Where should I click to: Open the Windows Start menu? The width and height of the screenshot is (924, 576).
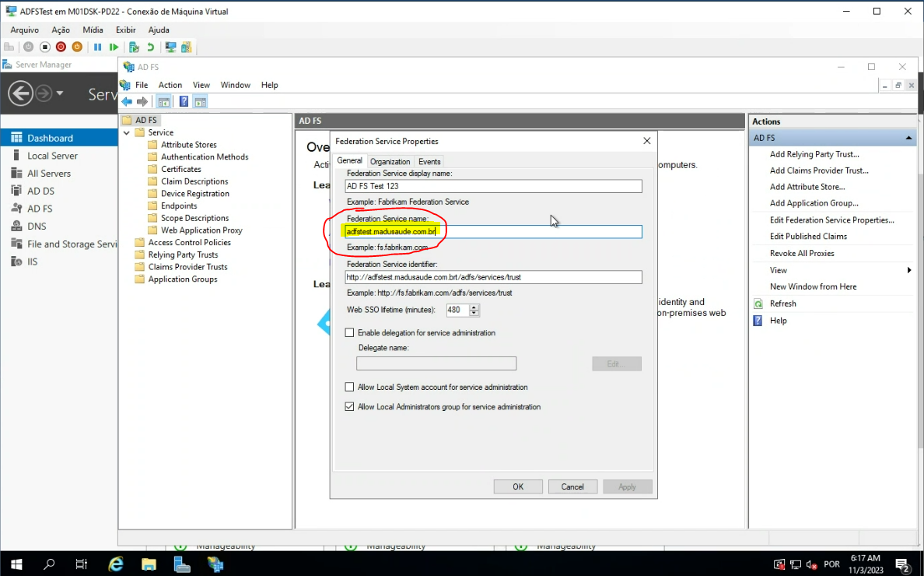(16, 564)
